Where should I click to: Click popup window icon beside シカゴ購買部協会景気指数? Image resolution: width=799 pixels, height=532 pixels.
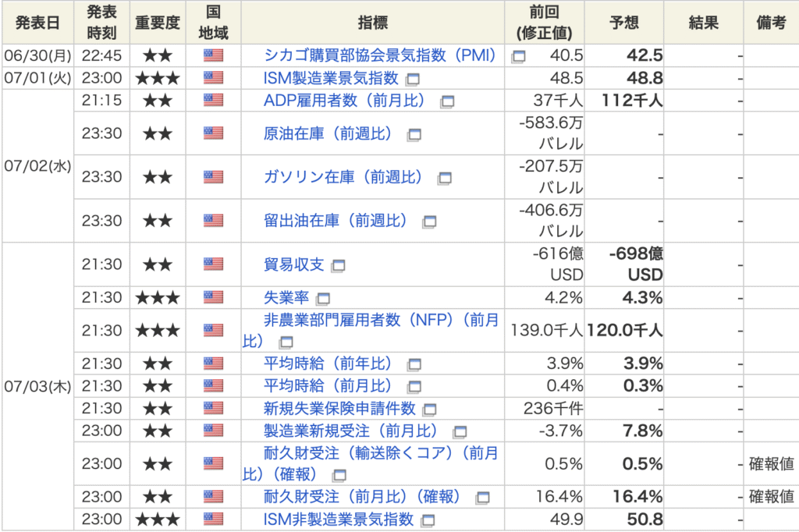518,57
